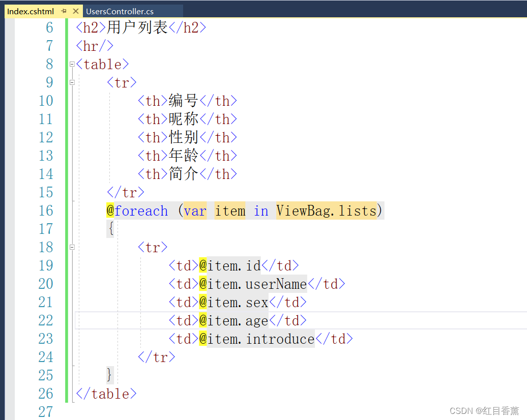Screen dimensions: 527x420
Task: Select the Index.cshtml tab
Action: [31, 11]
